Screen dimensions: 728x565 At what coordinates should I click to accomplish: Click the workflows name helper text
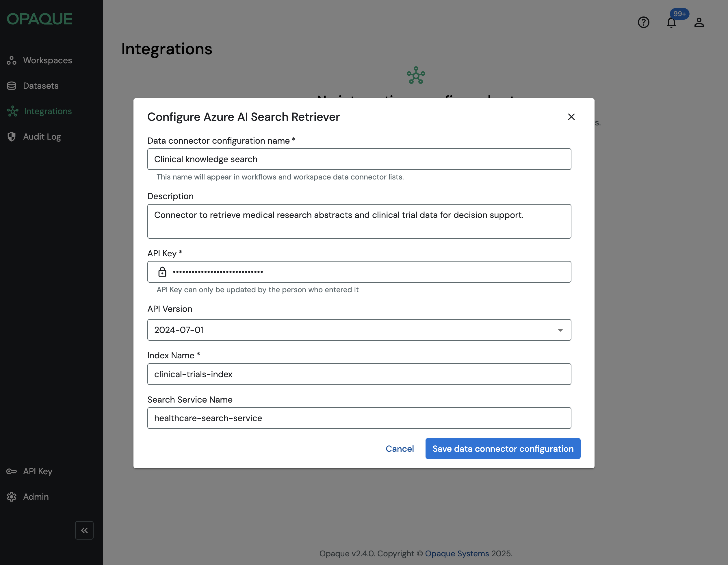280,177
